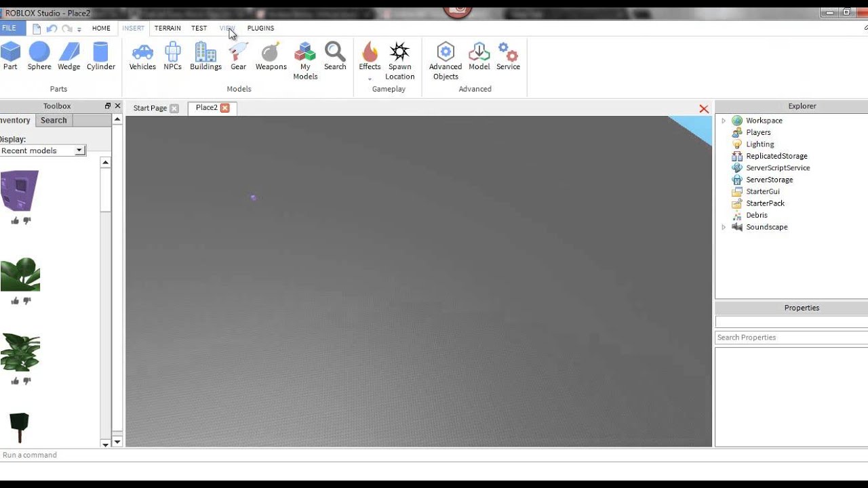The height and width of the screenshot is (488, 868).
Task: Click the Run a command bar
Action: pos(434,455)
